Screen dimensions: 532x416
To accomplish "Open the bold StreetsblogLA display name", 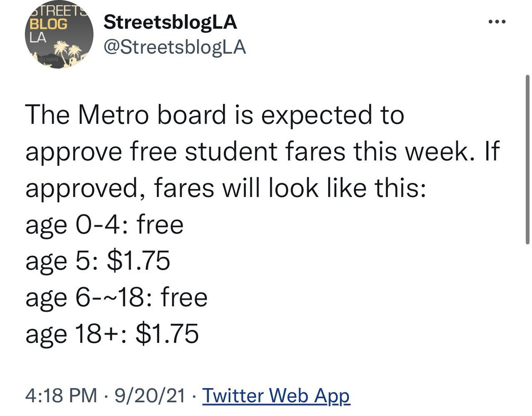I will pos(170,23).
